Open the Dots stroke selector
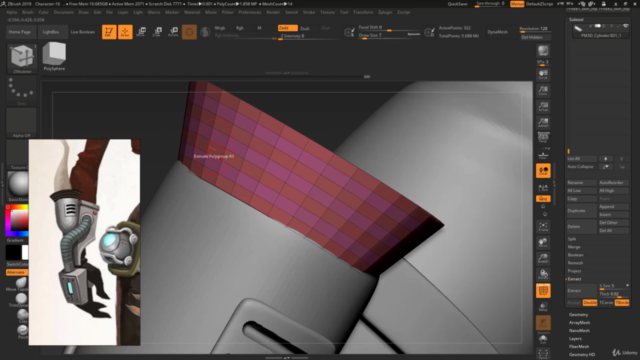Image resolution: width=640 pixels, height=360 pixels. (22, 91)
